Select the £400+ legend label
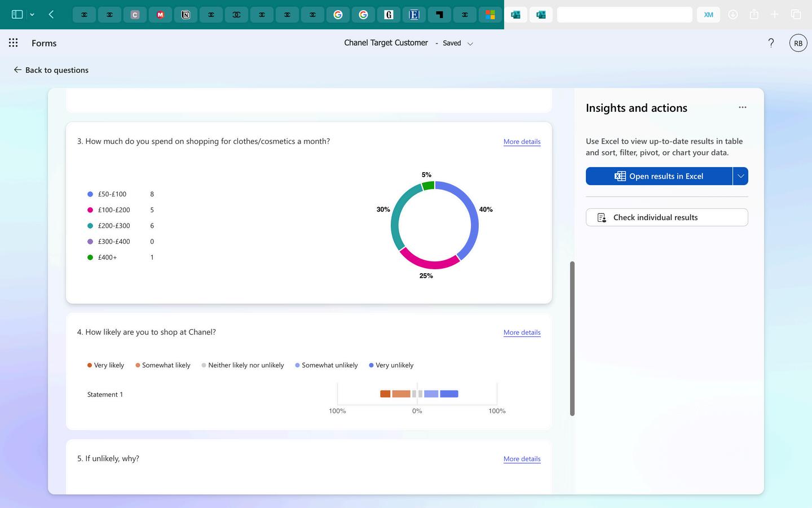The image size is (812, 508). click(107, 257)
